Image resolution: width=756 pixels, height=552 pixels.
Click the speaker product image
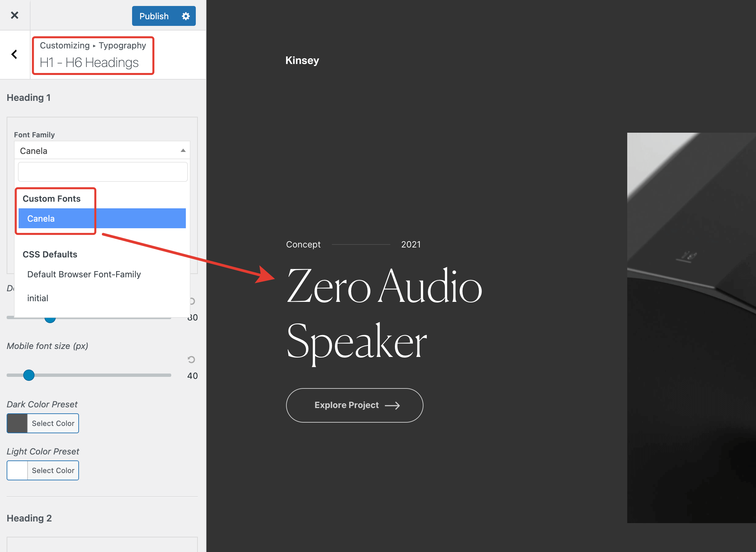[691, 327]
